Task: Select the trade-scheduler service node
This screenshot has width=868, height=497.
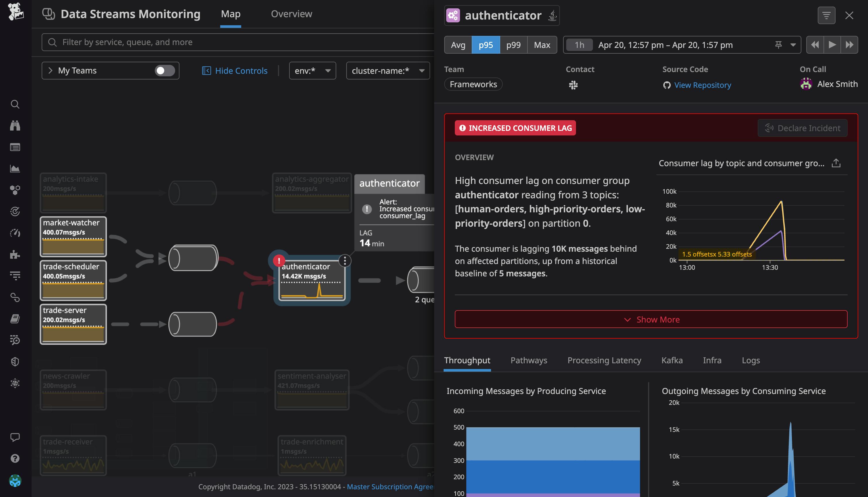Action: pyautogui.click(x=73, y=280)
